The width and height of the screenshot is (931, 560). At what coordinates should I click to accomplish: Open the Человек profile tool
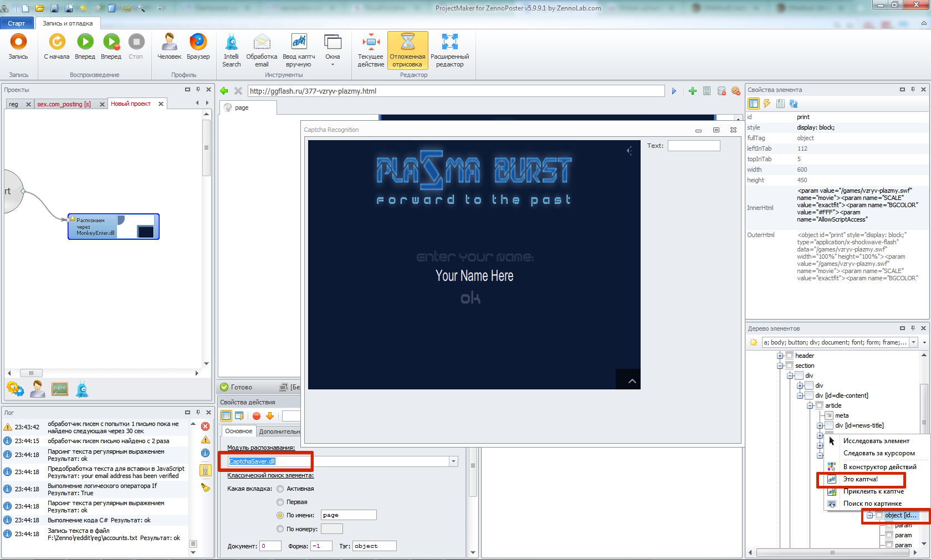coord(169,48)
